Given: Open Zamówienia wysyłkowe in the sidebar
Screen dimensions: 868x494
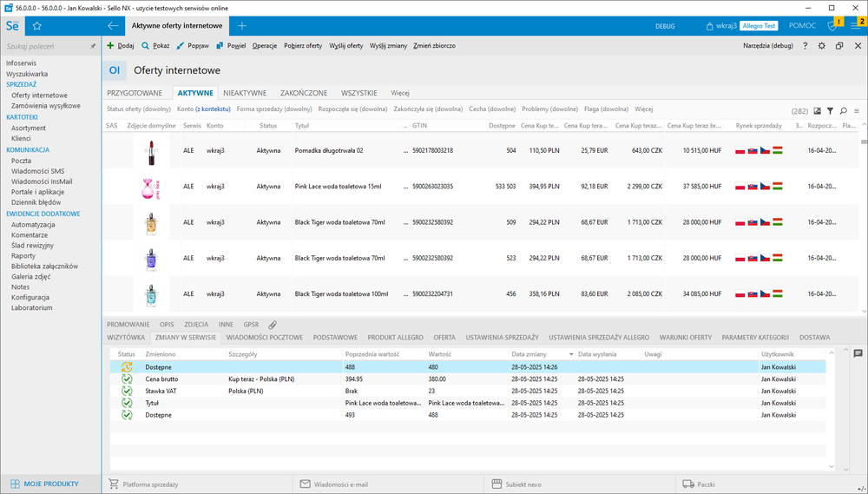Looking at the screenshot, I should click(x=46, y=106).
